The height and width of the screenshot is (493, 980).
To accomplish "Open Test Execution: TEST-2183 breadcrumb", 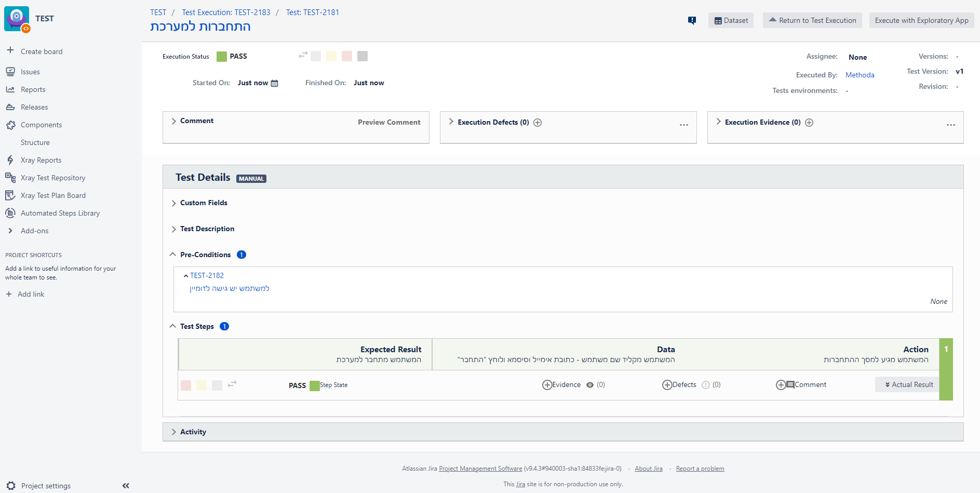I will 226,12.
